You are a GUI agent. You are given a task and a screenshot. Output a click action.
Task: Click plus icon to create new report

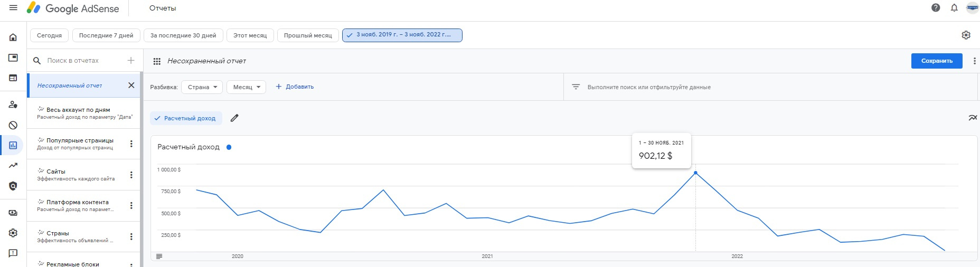tap(131, 61)
